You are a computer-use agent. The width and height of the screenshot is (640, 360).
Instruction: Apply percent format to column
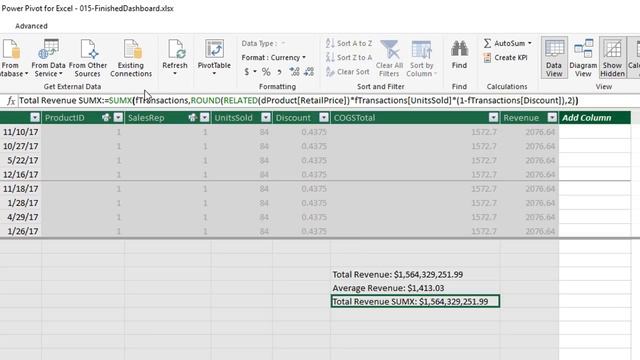tap(266, 72)
